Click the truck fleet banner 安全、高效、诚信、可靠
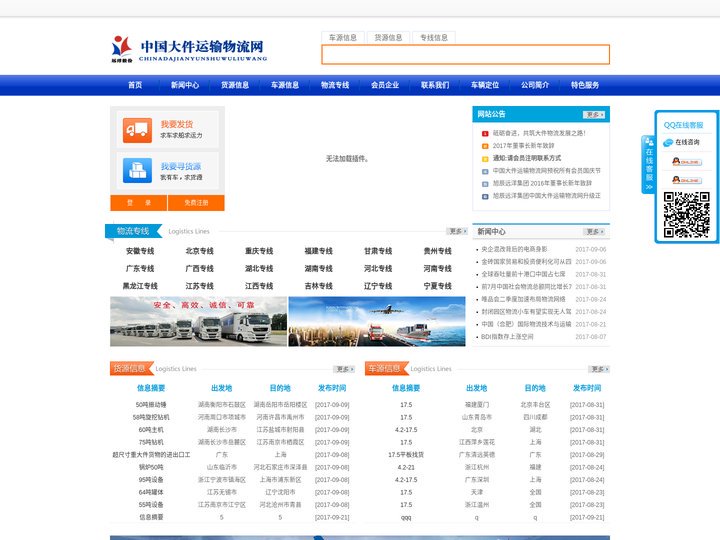The height and width of the screenshot is (540, 720). click(x=198, y=321)
